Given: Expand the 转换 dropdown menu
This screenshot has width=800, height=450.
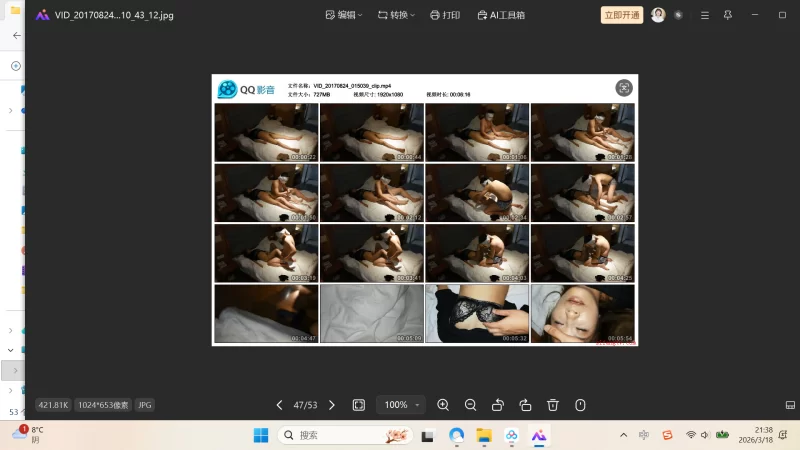Looking at the screenshot, I should [397, 15].
